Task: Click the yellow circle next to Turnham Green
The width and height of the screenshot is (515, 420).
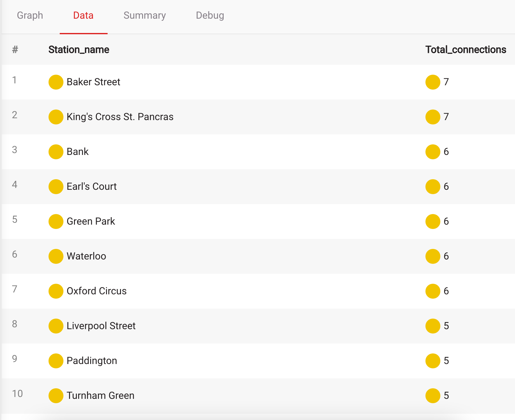Action: pyautogui.click(x=56, y=396)
